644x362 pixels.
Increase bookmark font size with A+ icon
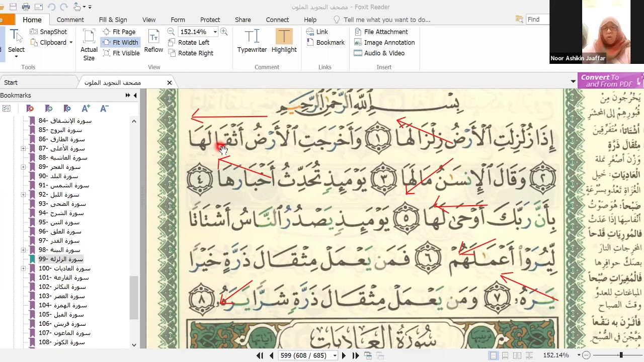click(x=86, y=108)
